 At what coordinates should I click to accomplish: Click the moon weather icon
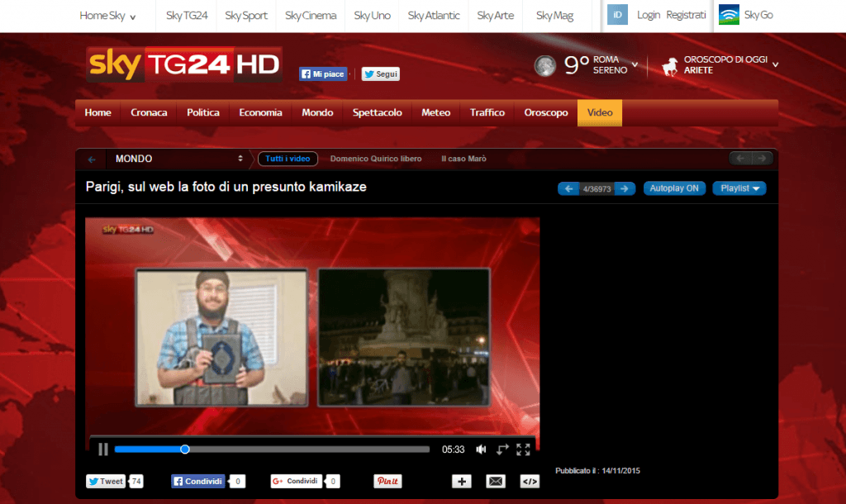click(x=545, y=66)
